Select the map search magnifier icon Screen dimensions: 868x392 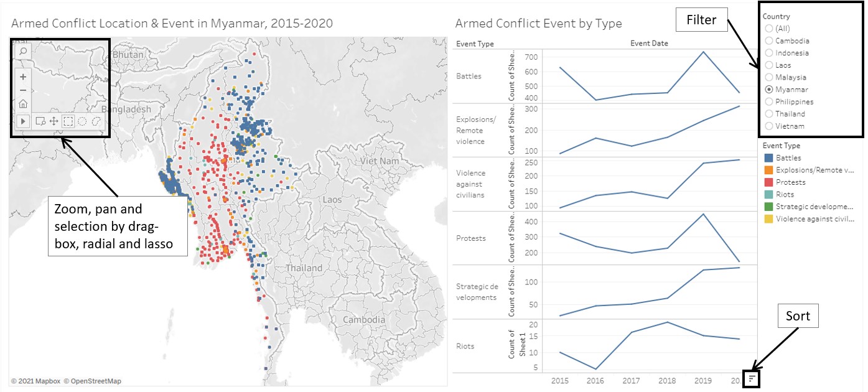pos(22,52)
